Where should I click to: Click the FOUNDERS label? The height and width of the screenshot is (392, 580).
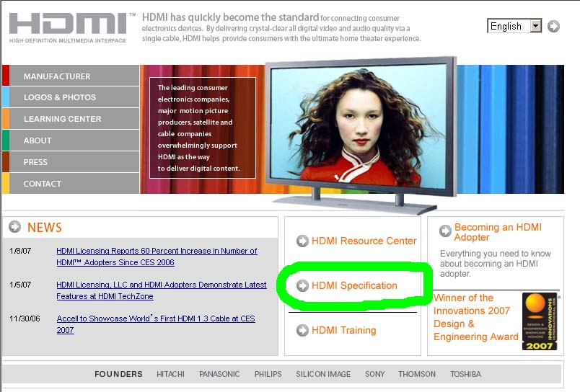tap(118, 374)
